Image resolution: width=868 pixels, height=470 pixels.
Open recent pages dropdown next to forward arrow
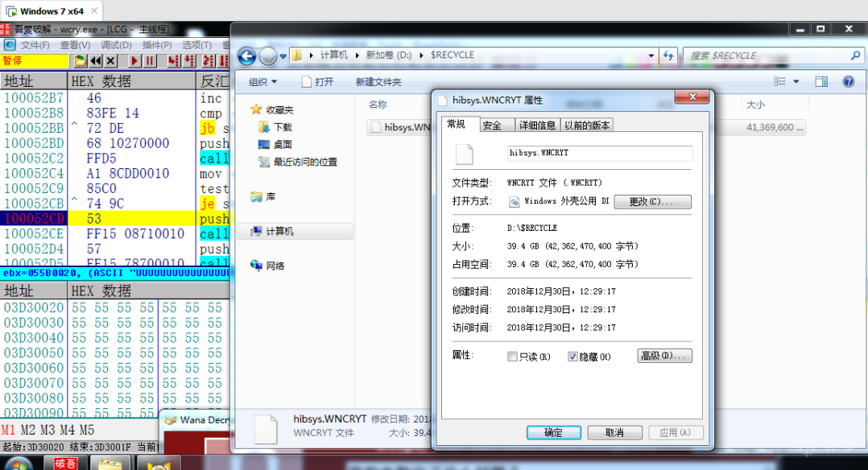point(283,56)
